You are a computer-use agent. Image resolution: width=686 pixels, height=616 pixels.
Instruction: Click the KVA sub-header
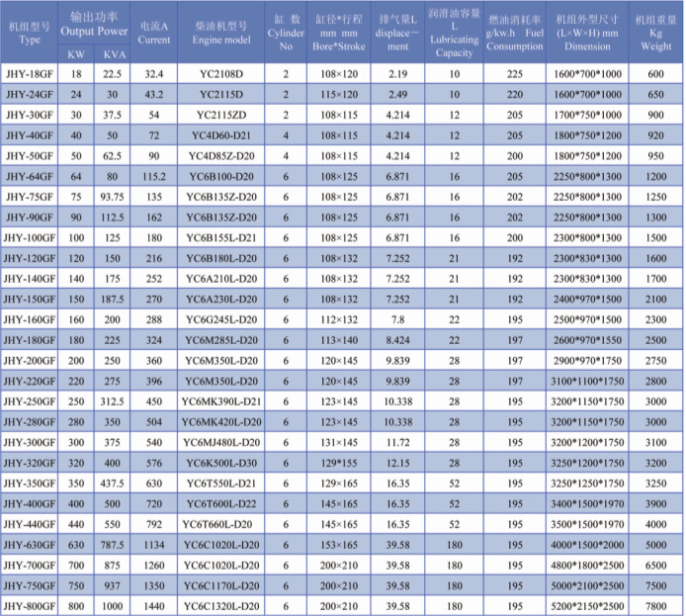click(113, 54)
